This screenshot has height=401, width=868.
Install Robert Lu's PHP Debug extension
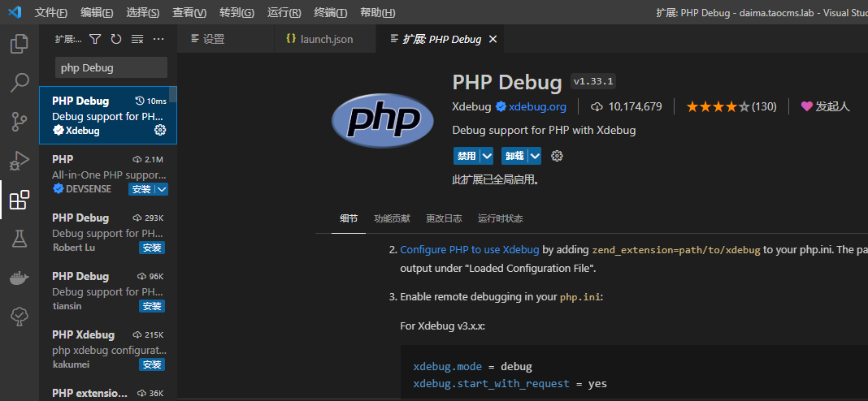152,248
